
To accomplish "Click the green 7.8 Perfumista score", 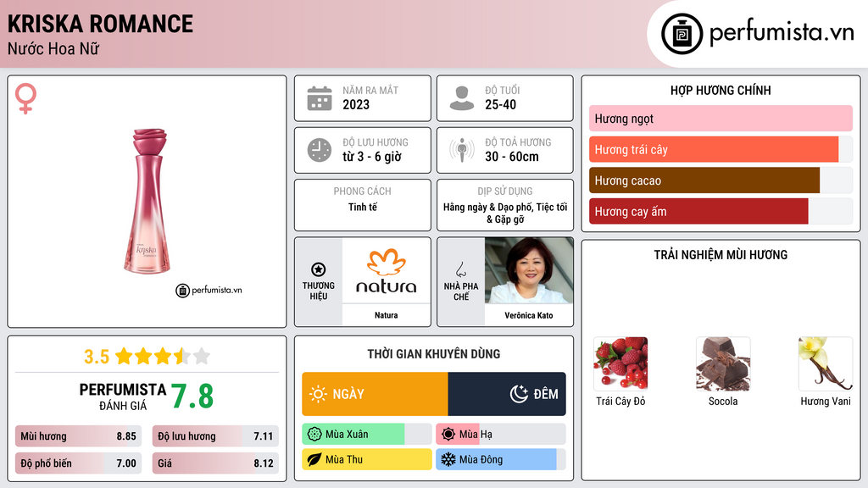I will tap(192, 396).
